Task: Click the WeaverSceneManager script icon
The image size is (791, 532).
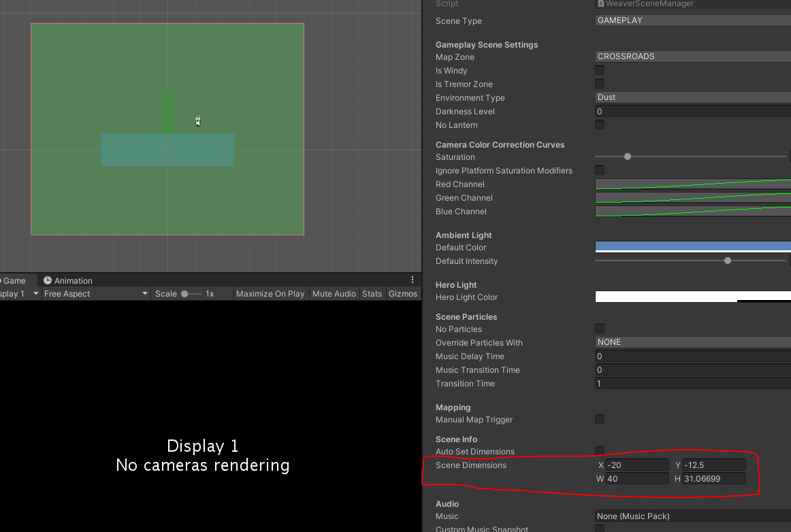Action: (x=600, y=4)
